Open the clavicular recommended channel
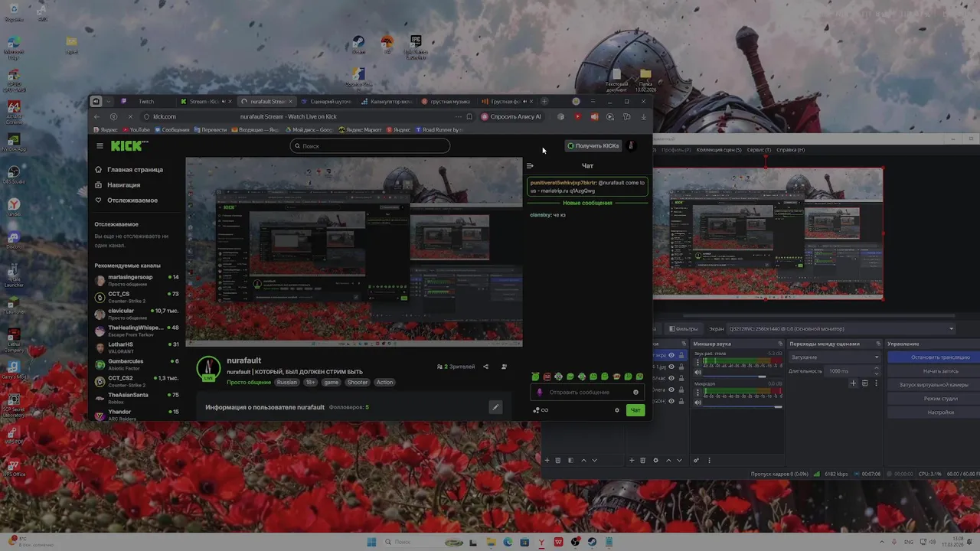This screenshot has height=551, width=980. (136, 314)
